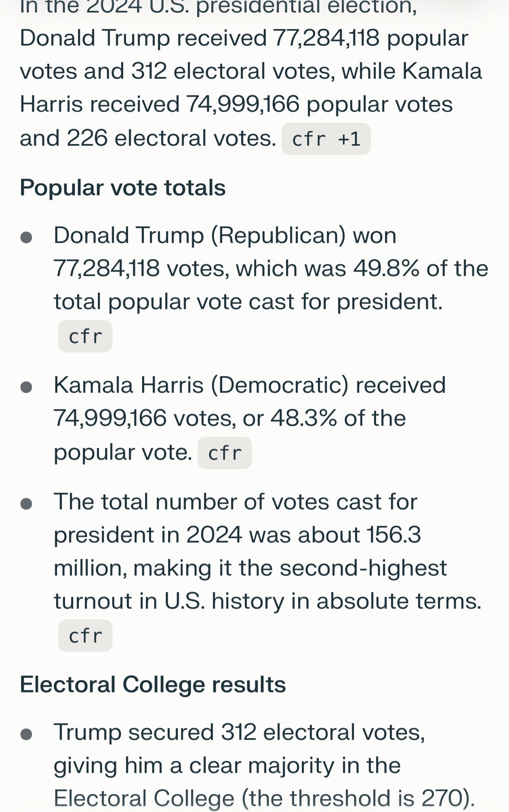Click the "Electoral College results" heading

pyautogui.click(x=153, y=685)
